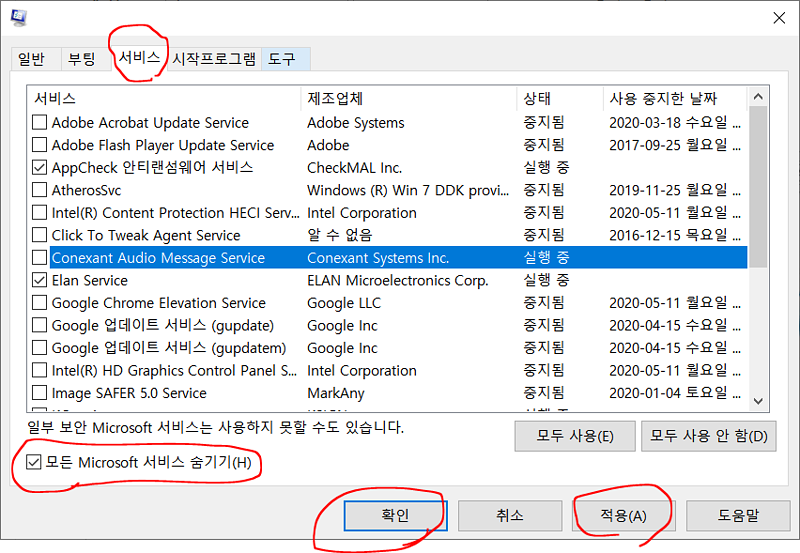Viewport: 800px width, 553px height.
Task: Confirm with the 확인 button
Action: [x=395, y=515]
